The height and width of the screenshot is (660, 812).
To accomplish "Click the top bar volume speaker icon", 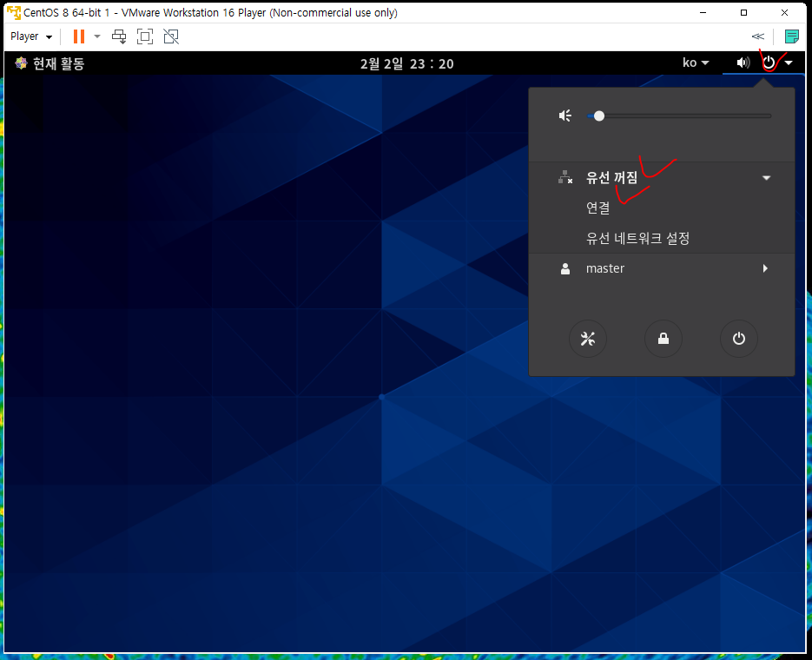I will pos(743,63).
